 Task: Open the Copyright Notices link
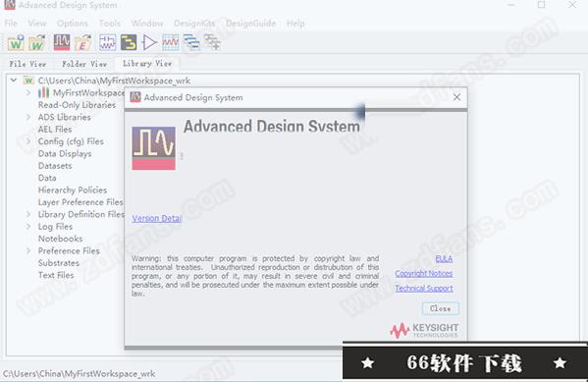click(x=424, y=274)
